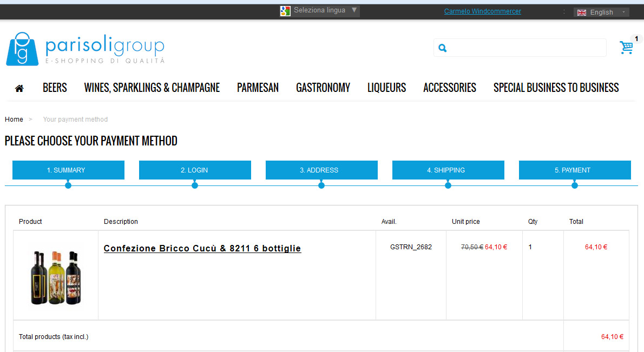Image resolution: width=644 pixels, height=352 pixels.
Task: Open Special Business to Business menu
Action: pyautogui.click(x=556, y=88)
